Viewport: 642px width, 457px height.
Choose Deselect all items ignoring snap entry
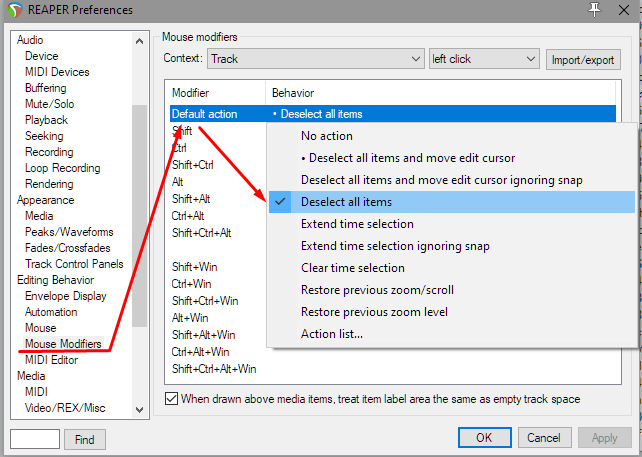point(452,180)
